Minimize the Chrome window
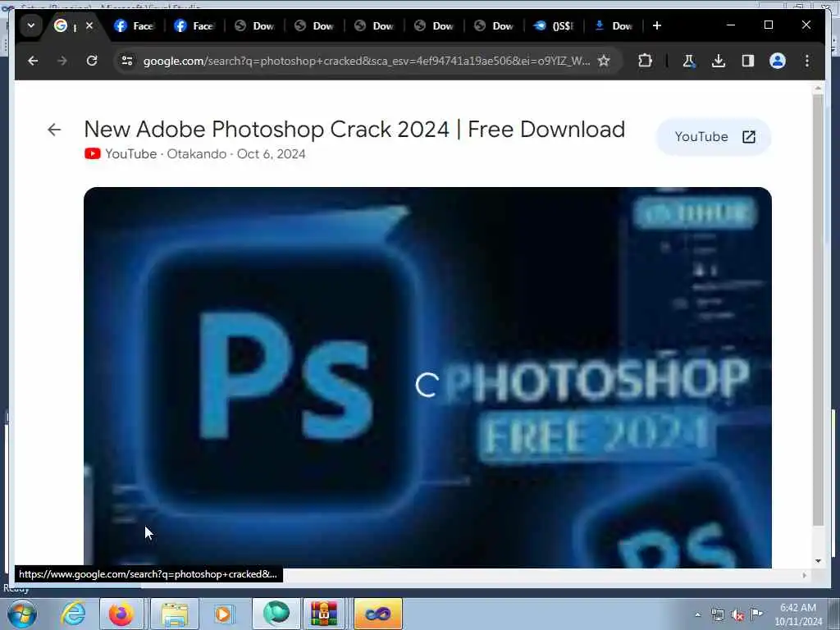840x630 pixels. [731, 25]
